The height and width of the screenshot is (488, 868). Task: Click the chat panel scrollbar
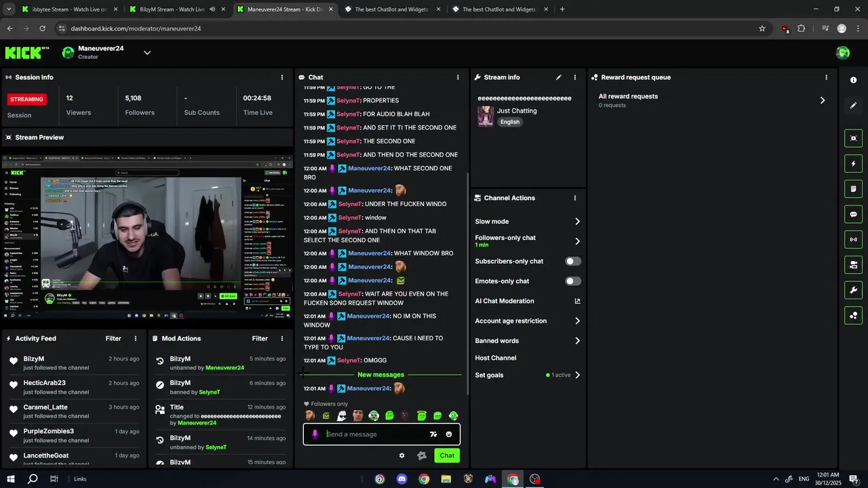467,285
